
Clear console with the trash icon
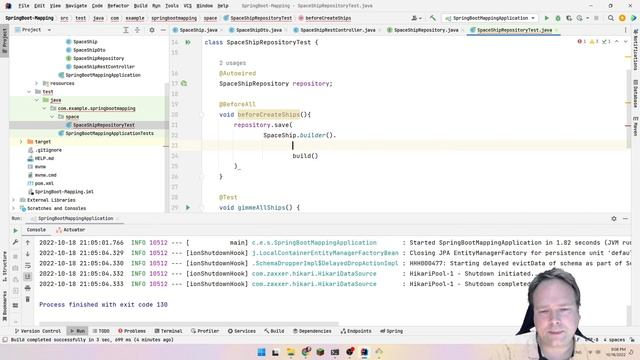[x=28, y=299]
